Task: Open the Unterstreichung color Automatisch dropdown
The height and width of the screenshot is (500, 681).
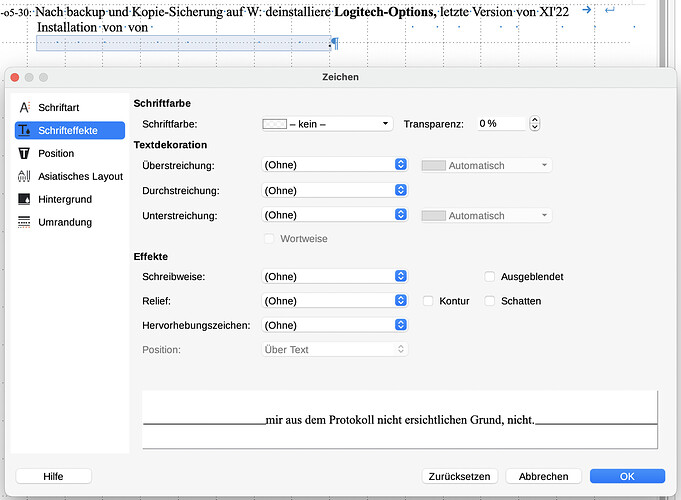Action: pyautogui.click(x=486, y=215)
